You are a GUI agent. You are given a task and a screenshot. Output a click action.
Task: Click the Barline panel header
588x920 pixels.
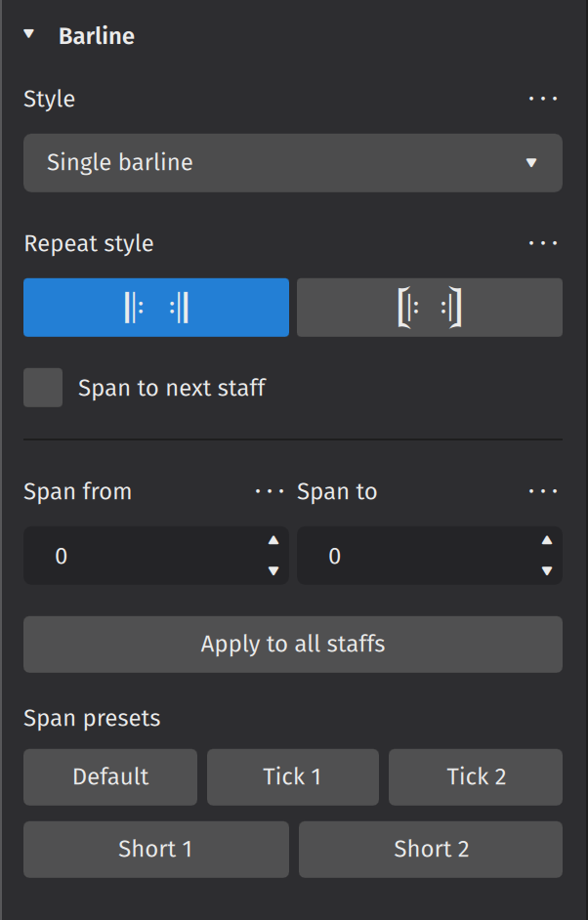tap(98, 35)
